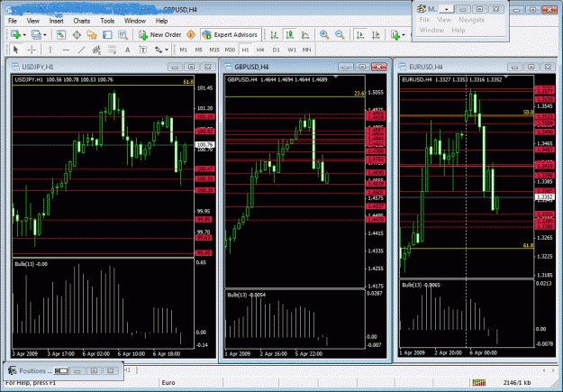Pick the trendline drawing tool
The image size is (563, 392).
(81, 50)
